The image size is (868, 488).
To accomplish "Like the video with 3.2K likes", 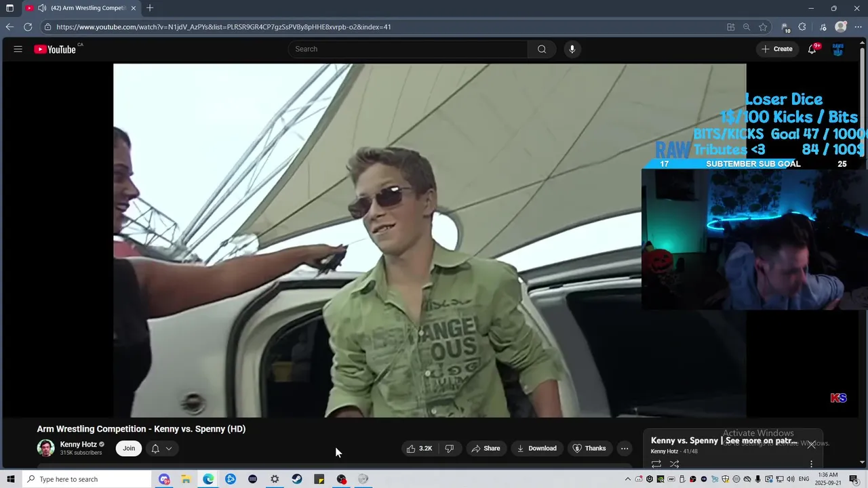I will coord(419,448).
